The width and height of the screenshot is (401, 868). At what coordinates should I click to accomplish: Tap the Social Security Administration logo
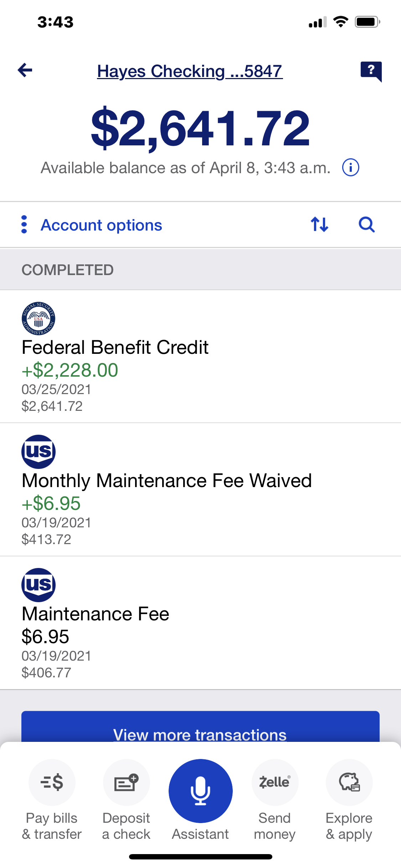click(x=38, y=319)
